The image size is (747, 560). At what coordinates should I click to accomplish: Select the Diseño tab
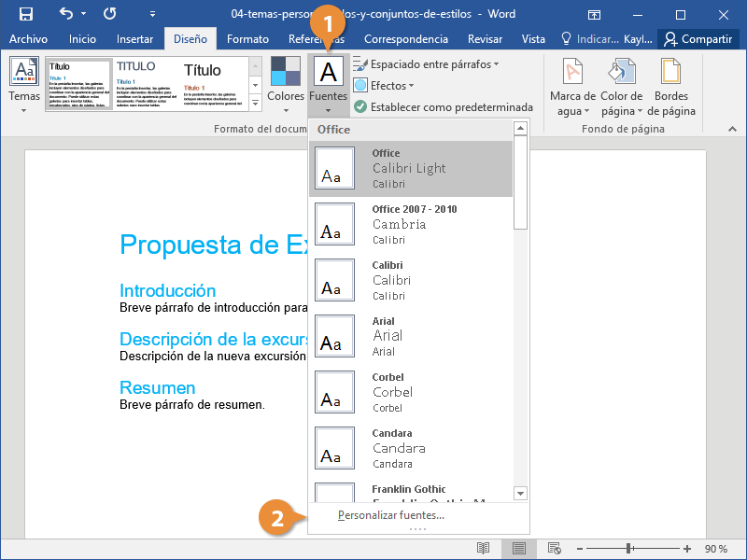coord(190,39)
